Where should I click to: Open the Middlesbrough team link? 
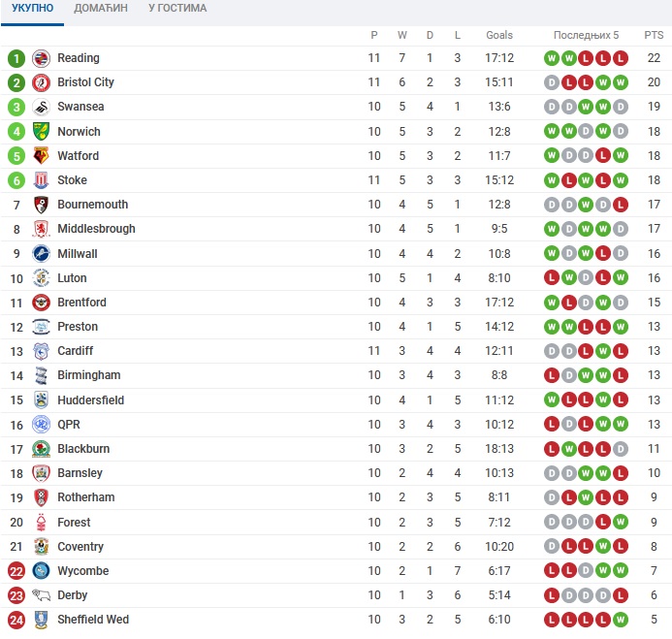[96, 229]
